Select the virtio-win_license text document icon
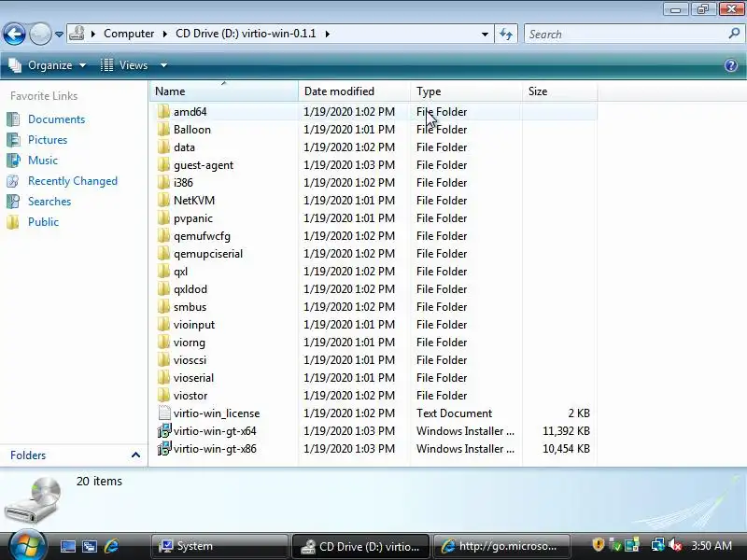The height and width of the screenshot is (560, 747). point(164,413)
